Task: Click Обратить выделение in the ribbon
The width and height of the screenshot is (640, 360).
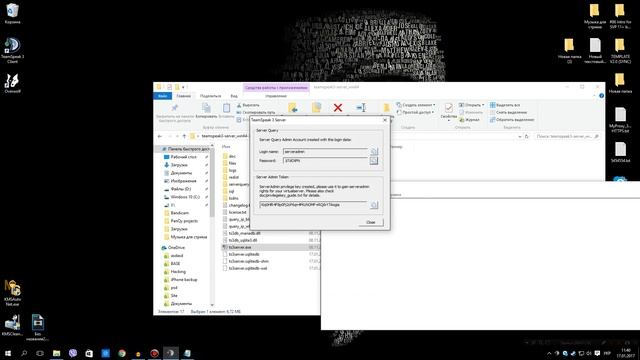Action: pos(512,120)
